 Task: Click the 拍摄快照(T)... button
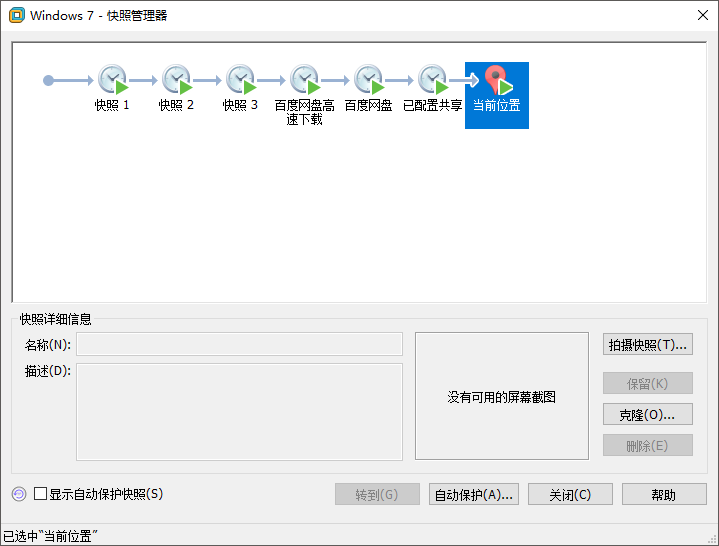pyautogui.click(x=647, y=344)
